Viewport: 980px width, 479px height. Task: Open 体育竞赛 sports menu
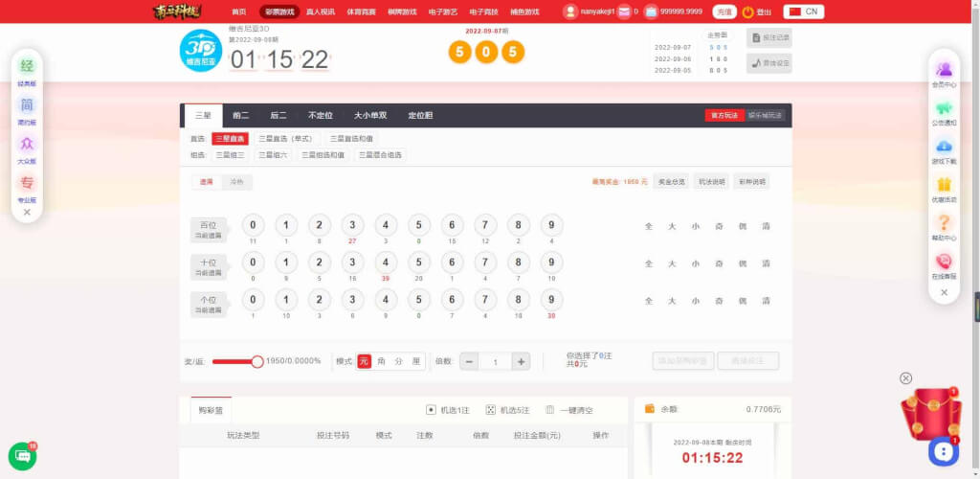coord(361,11)
